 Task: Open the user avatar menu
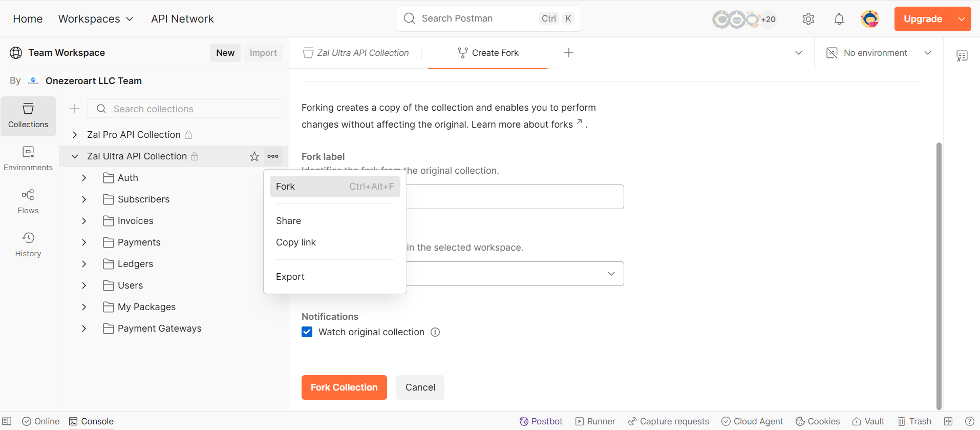870,19
